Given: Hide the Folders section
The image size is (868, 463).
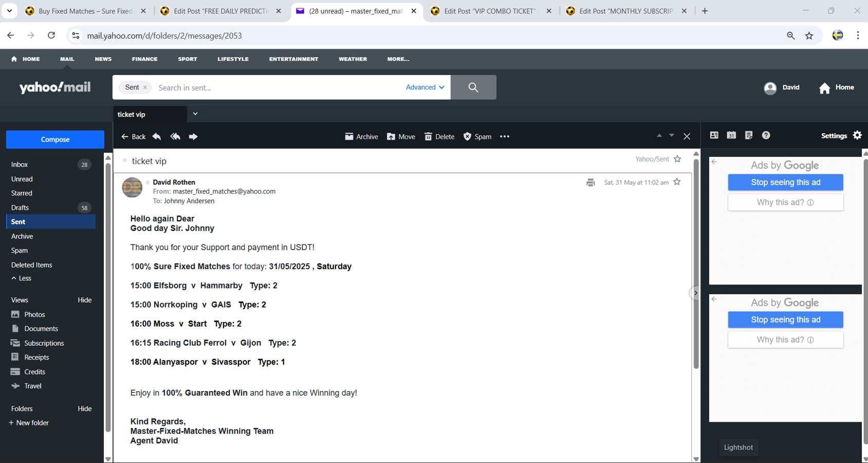Looking at the screenshot, I should coord(84,408).
